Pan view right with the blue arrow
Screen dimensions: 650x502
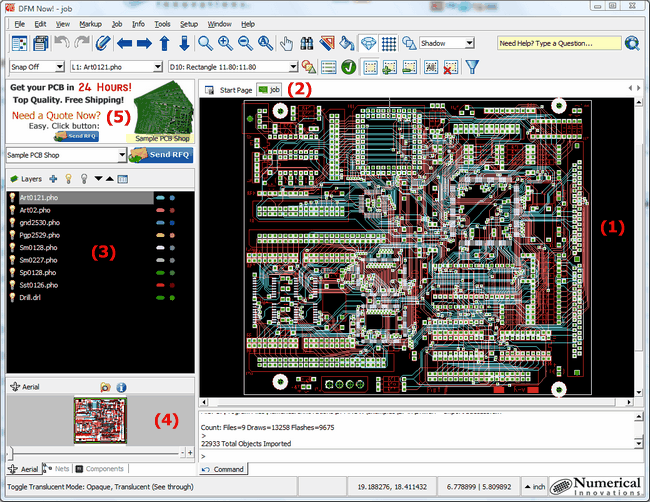pyautogui.click(x=144, y=43)
